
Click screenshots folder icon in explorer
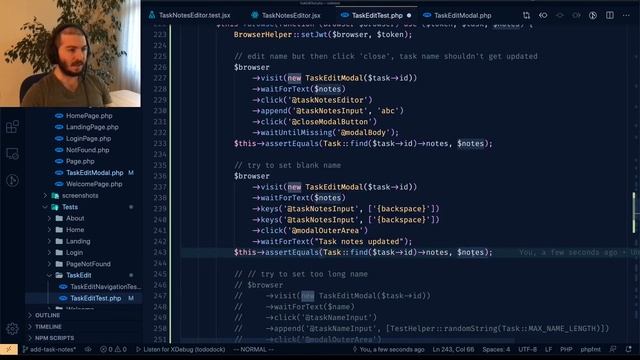[55, 196]
